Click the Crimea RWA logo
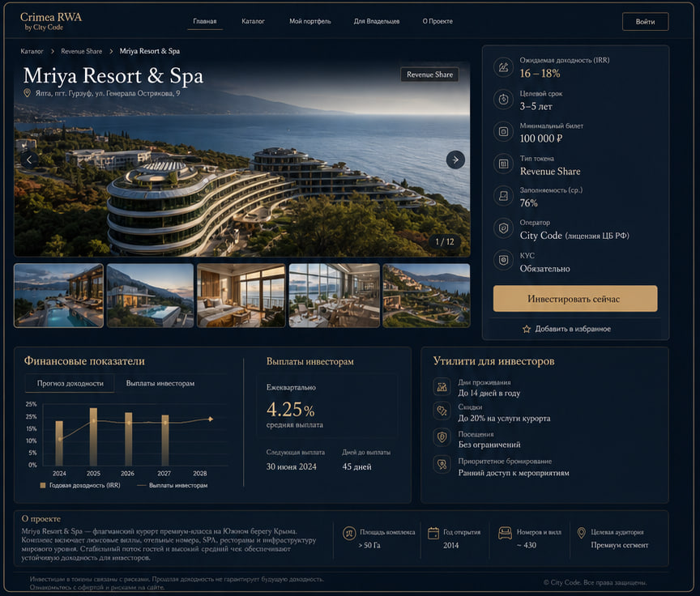700x596 pixels. (x=51, y=21)
